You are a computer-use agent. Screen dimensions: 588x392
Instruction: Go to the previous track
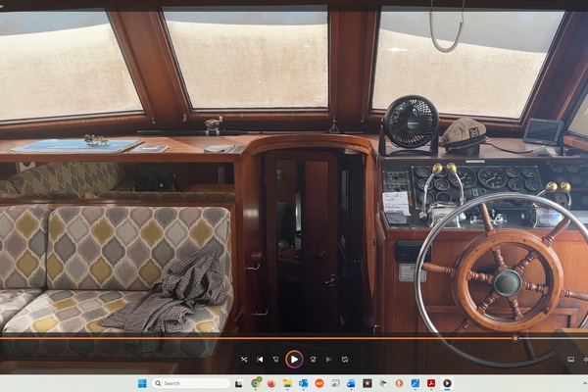point(260,360)
